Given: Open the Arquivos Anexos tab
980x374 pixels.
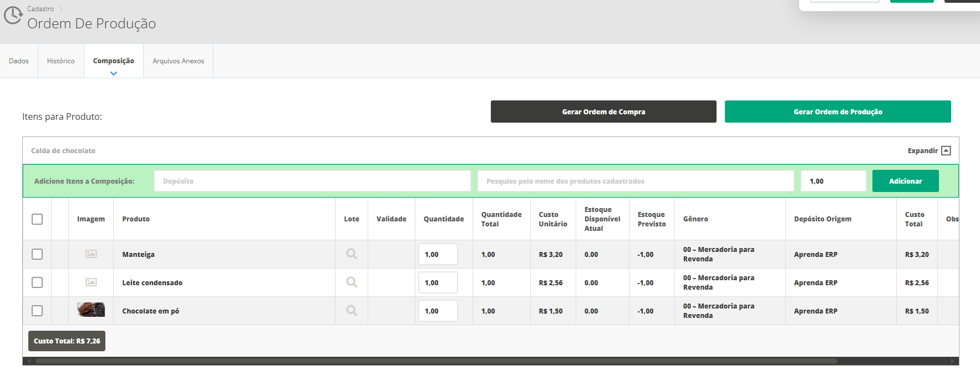Looking at the screenshot, I should (178, 61).
